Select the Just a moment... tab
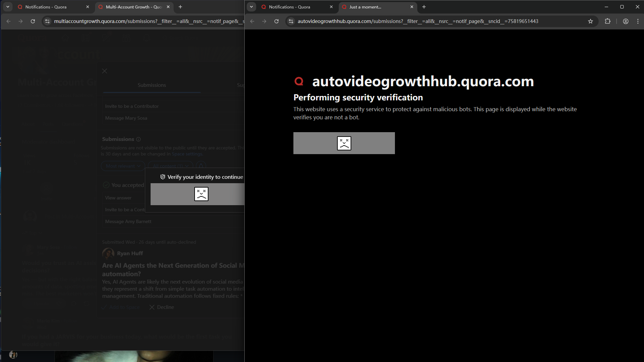644x362 pixels. pos(378,7)
